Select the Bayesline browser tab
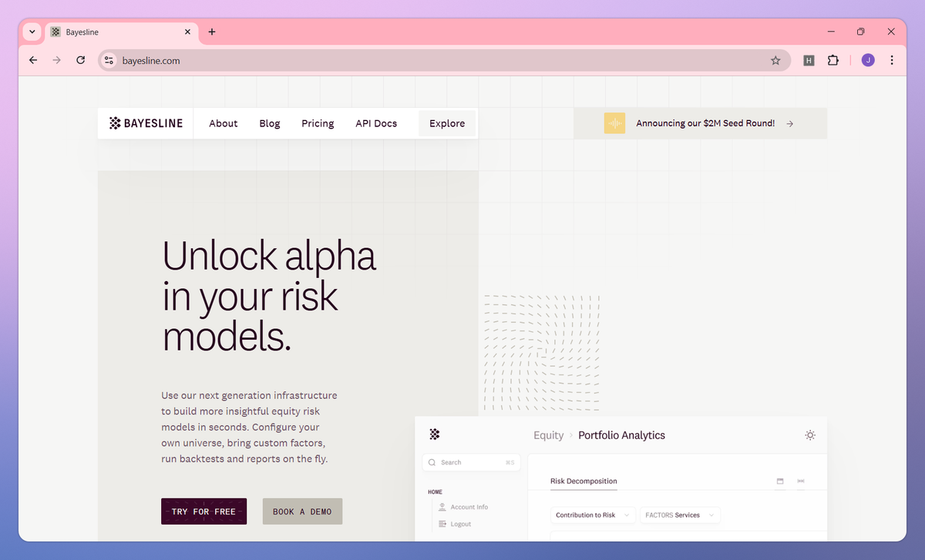The height and width of the screenshot is (560, 925). pyautogui.click(x=122, y=32)
